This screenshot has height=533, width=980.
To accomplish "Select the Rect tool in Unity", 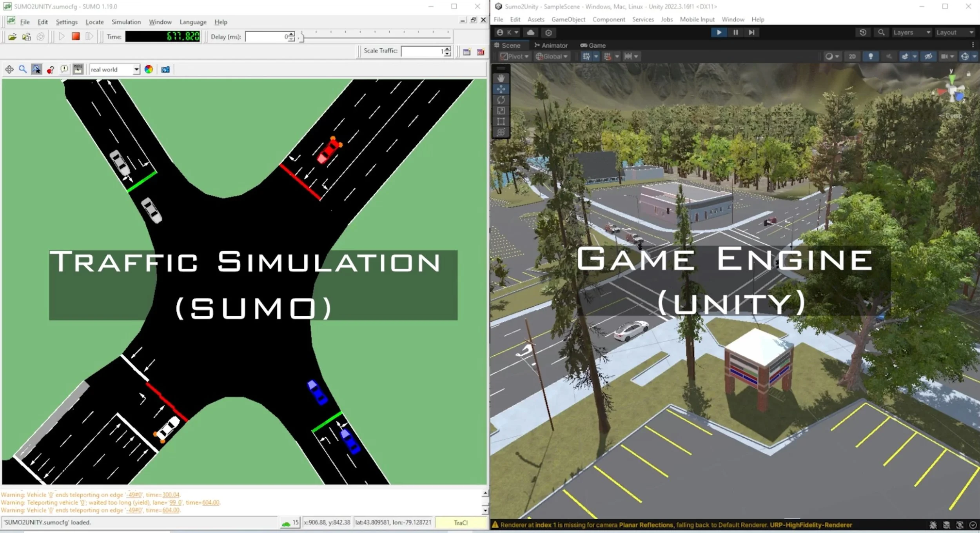I will pos(501,122).
